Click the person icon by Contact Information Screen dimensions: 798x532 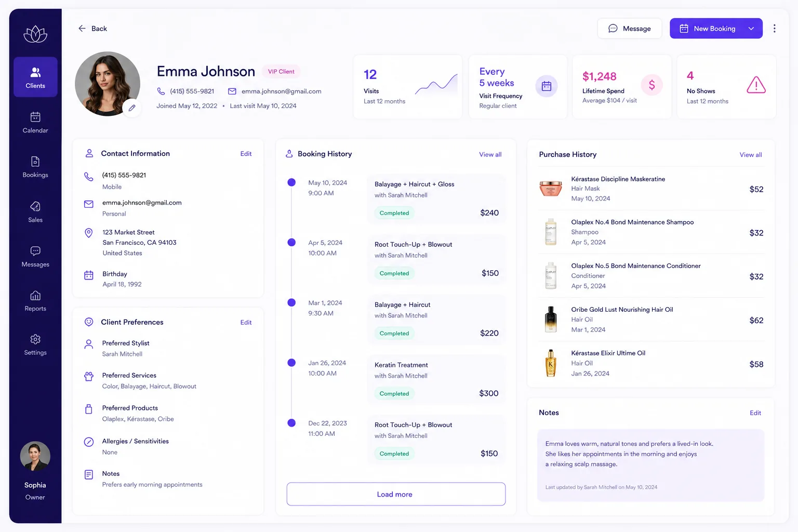tap(89, 153)
